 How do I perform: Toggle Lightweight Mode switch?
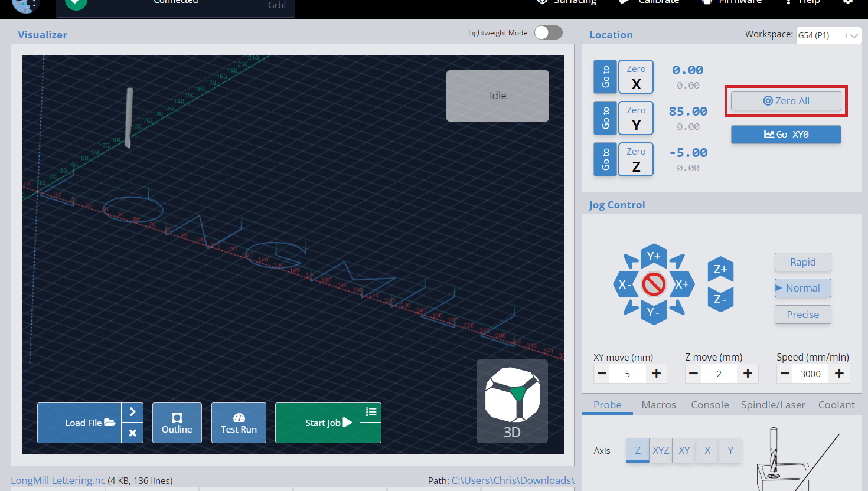[549, 32]
